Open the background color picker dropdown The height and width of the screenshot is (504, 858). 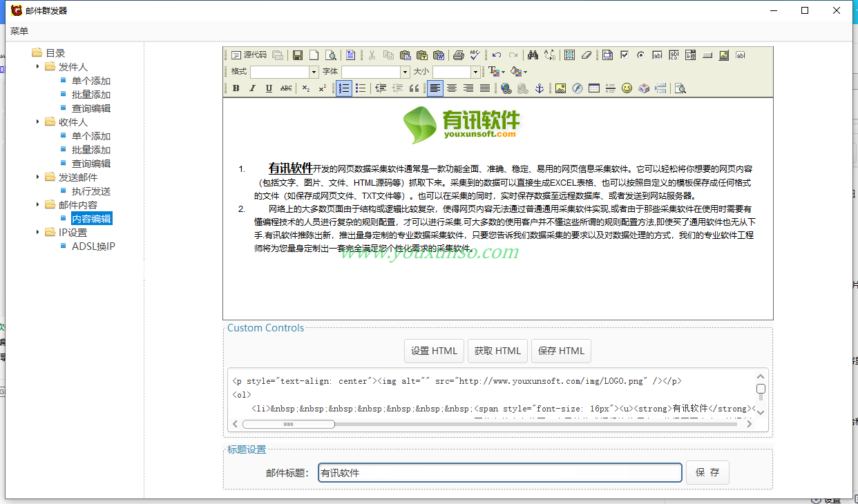pos(519,72)
